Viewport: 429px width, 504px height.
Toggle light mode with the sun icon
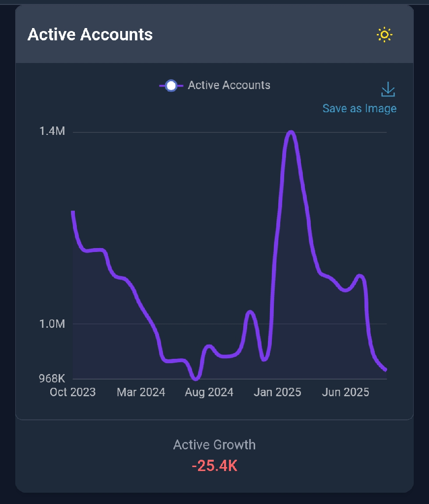click(x=384, y=34)
